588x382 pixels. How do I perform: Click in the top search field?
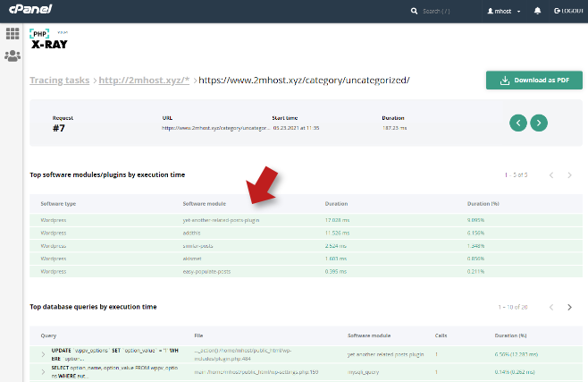449,11
